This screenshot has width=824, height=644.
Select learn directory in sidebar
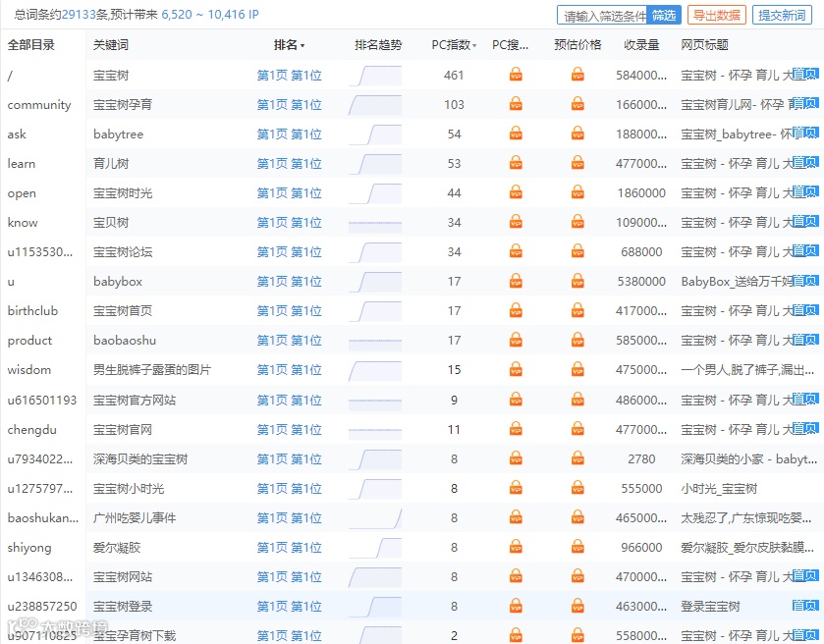pyautogui.click(x=21, y=164)
